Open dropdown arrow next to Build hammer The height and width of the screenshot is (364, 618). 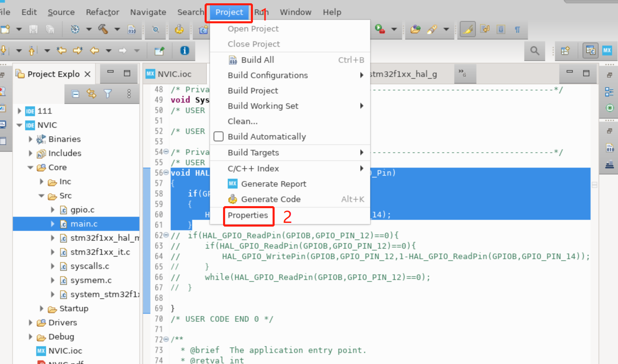(117, 29)
